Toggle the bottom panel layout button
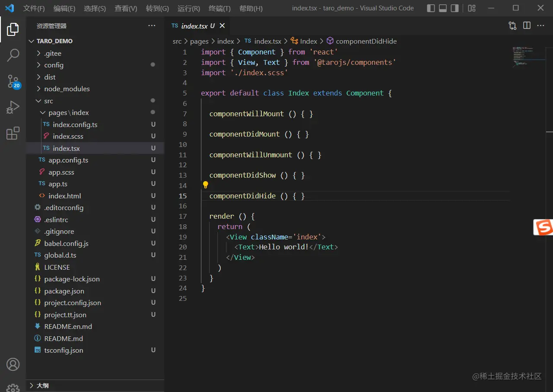553x392 pixels. [x=443, y=8]
